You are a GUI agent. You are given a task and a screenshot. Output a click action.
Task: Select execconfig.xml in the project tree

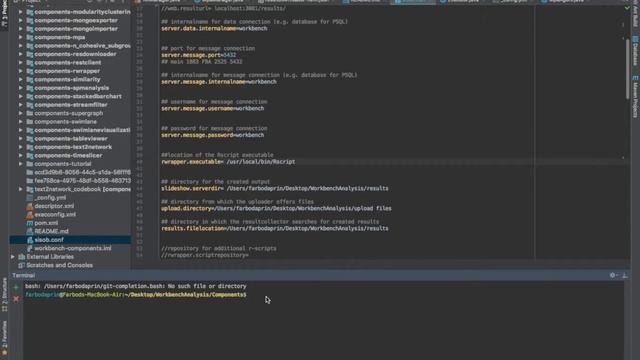point(55,215)
